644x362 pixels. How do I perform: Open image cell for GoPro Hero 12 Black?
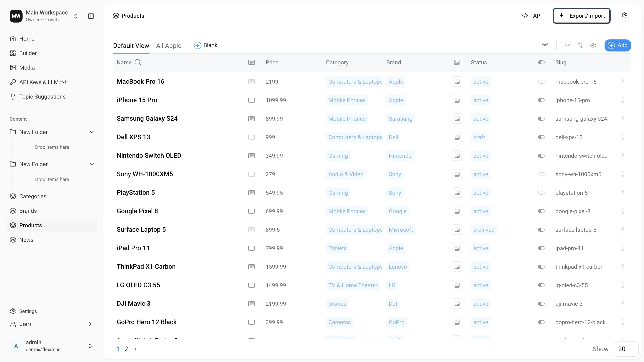click(x=457, y=322)
